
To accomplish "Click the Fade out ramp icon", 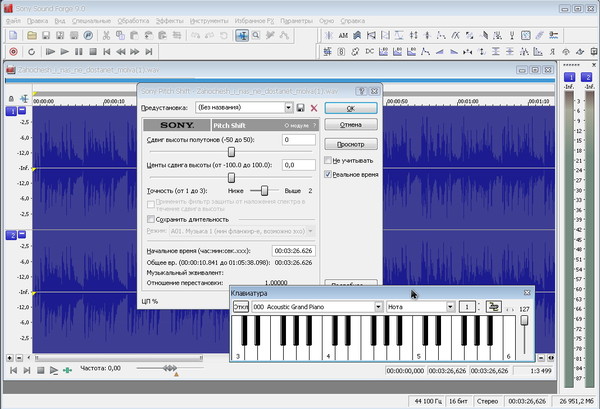I will point(453,51).
